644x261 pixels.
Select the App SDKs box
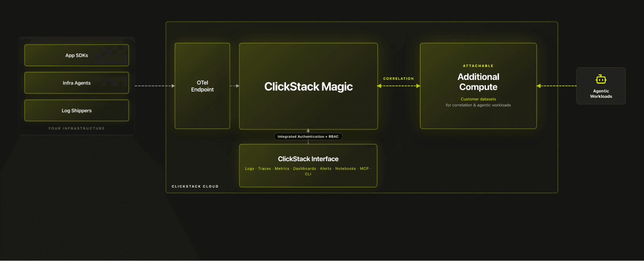coord(77,55)
